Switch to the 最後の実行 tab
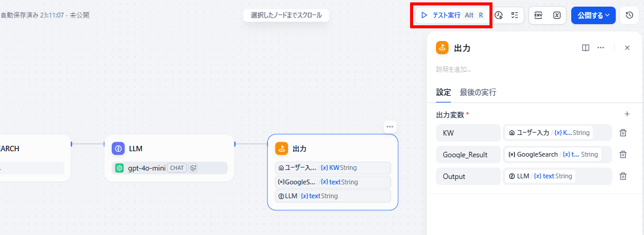644x235 pixels. 478,93
